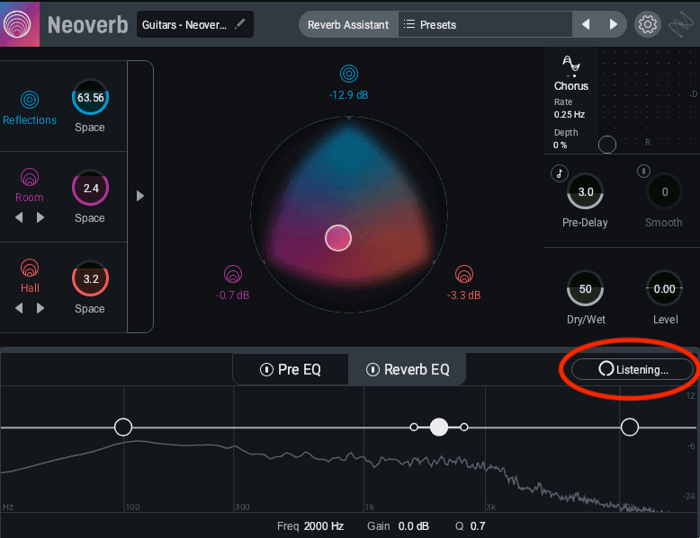Viewport: 700px width, 538px height.
Task: Click the Dry/Wet knob
Action: (x=585, y=288)
